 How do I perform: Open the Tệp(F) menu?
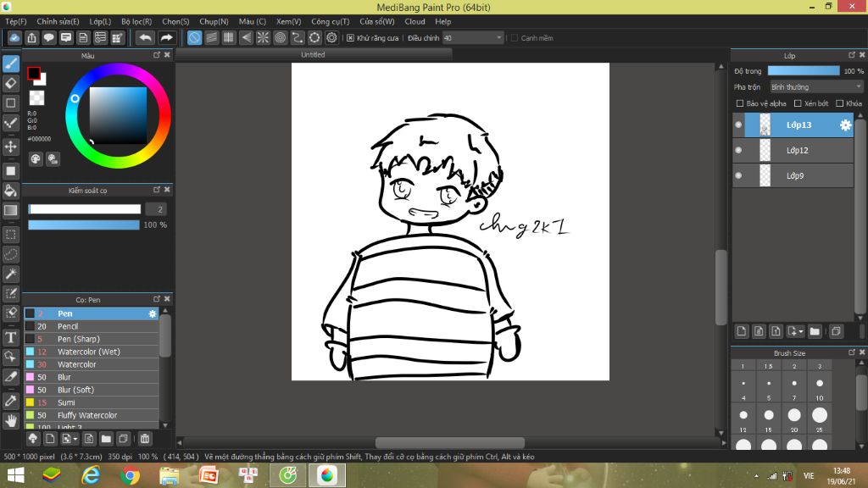(15, 21)
